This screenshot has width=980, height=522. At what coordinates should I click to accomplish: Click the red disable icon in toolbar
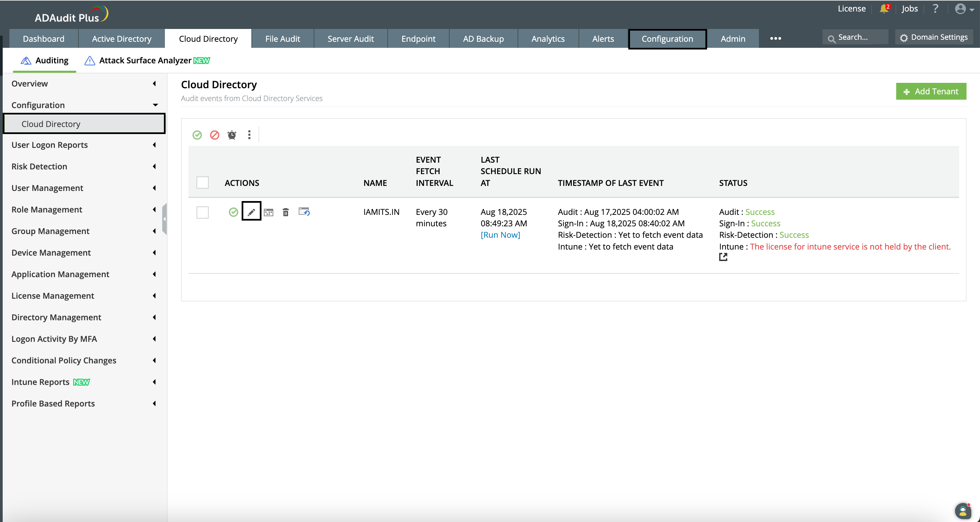tap(215, 135)
